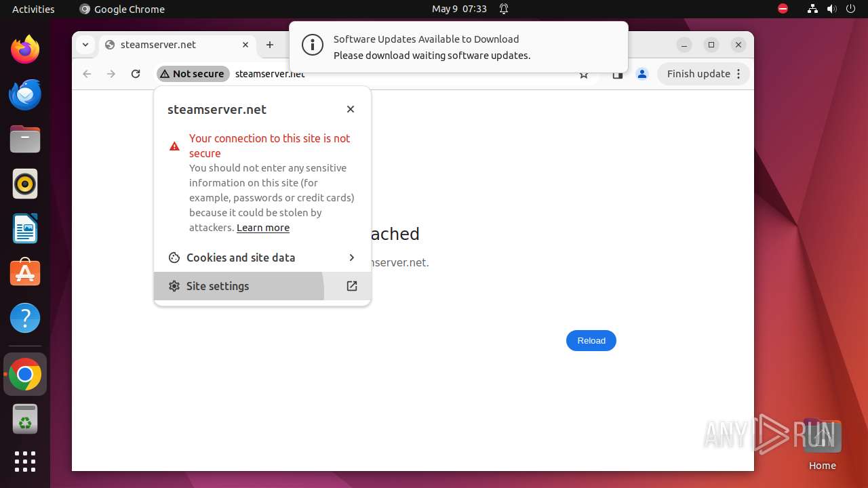This screenshot has width=868, height=488.
Task: Select the steamserver.net tab
Action: point(178,45)
